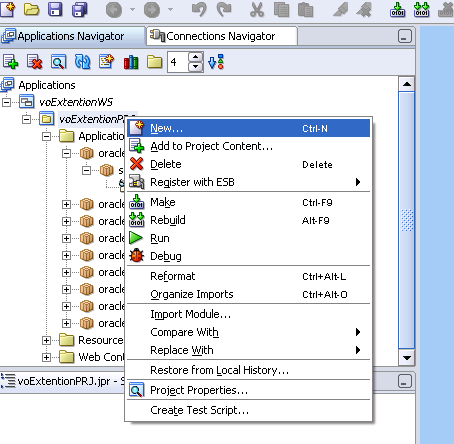
Task: Choose Reformat from the context menu
Action: point(249,276)
